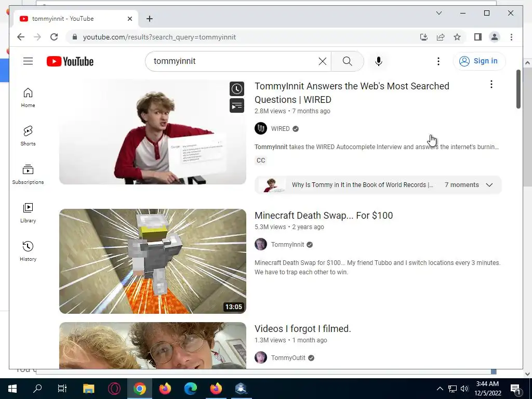Open the WIRED channel name link
This screenshot has height=399, width=532.
point(280,129)
